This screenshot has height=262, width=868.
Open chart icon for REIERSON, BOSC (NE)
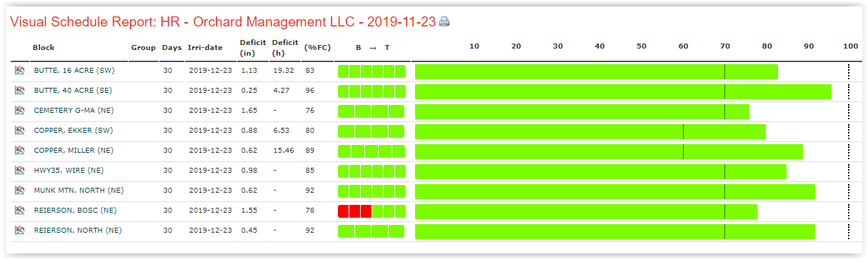coord(20,211)
